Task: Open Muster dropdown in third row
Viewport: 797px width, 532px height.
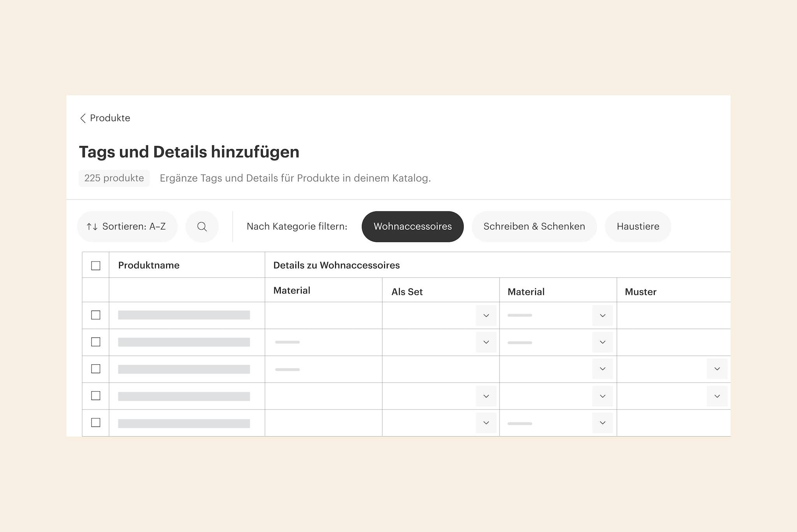Action: click(x=717, y=369)
